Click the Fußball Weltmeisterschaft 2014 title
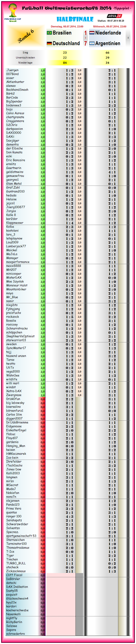The width and height of the screenshot is (136, 644). pyautogui.click(x=67, y=8)
